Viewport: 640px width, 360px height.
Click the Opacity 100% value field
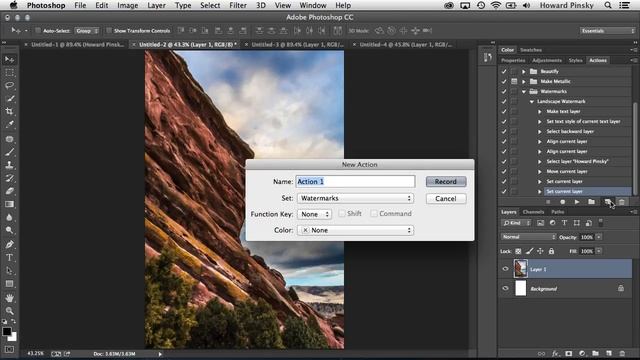click(x=587, y=237)
